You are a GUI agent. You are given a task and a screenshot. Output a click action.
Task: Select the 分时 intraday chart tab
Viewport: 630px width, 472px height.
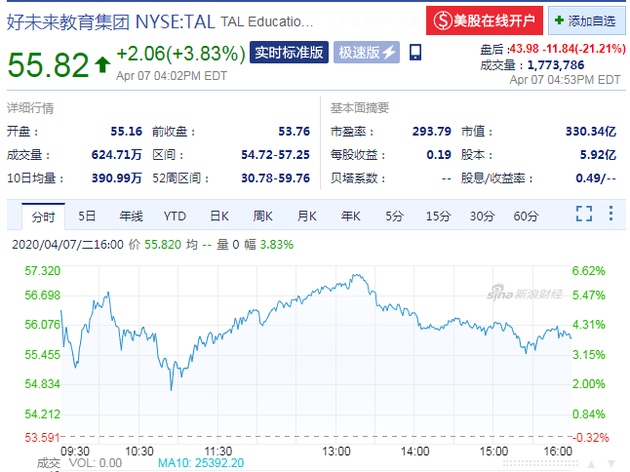point(43,215)
